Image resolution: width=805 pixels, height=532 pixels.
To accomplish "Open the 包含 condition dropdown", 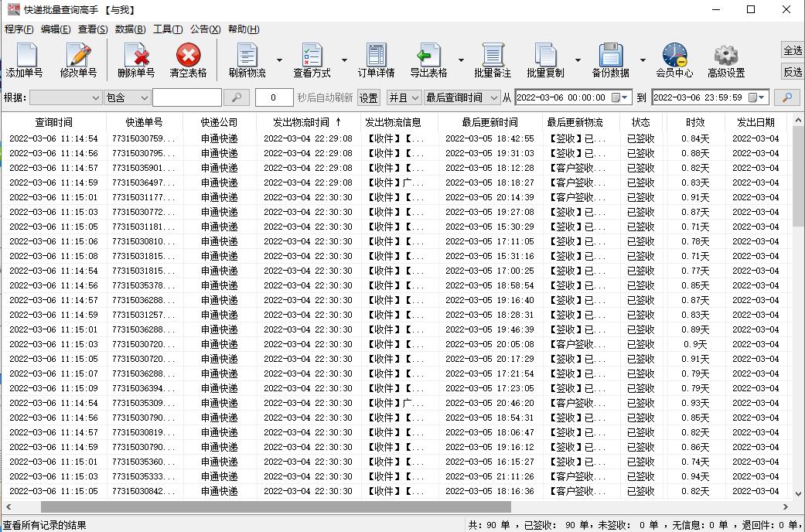I will 128,98.
